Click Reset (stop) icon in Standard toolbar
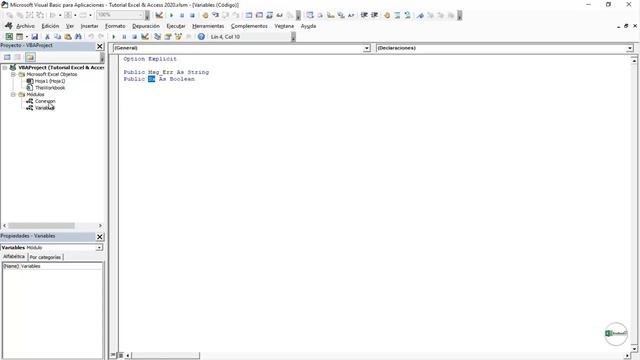The width and height of the screenshot is (640, 360). click(x=134, y=37)
